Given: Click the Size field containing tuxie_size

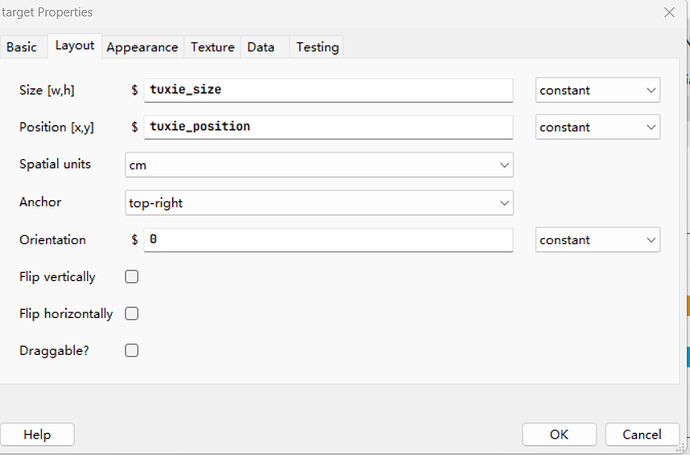Looking at the screenshot, I should pyautogui.click(x=328, y=91).
